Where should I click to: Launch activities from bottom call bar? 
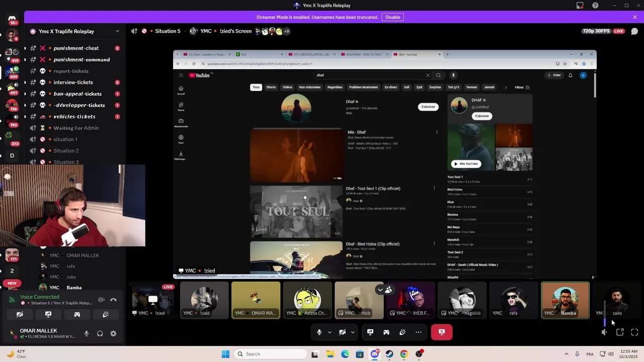pos(386,332)
